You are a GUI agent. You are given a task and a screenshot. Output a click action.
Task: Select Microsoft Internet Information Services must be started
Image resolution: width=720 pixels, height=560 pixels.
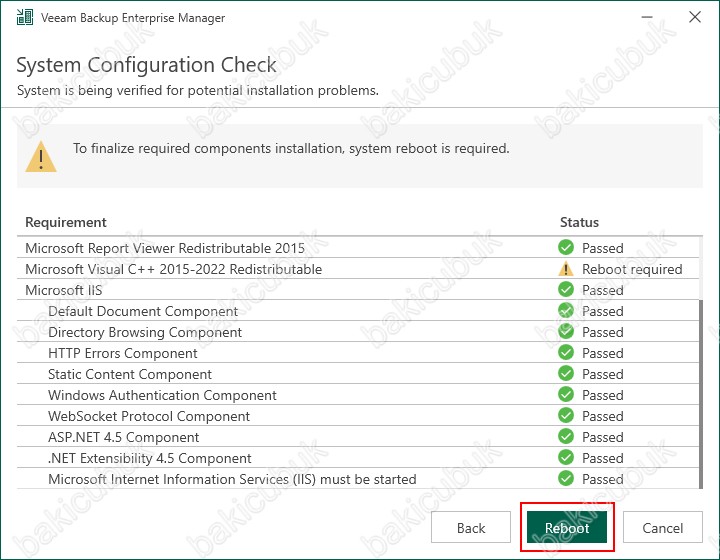point(232,479)
